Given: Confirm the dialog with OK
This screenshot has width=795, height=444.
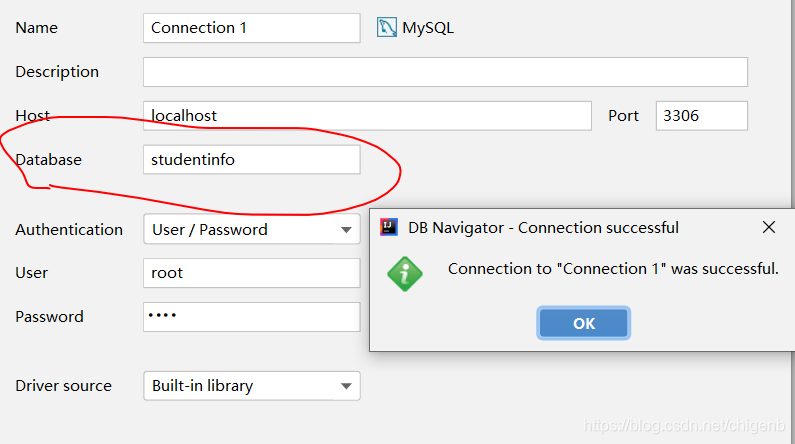Looking at the screenshot, I should pyautogui.click(x=584, y=323).
